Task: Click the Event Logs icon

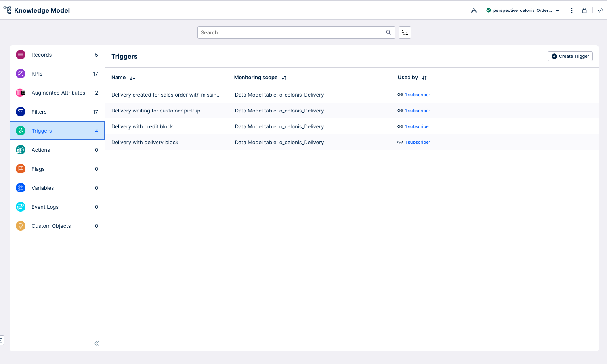Action: click(x=21, y=207)
